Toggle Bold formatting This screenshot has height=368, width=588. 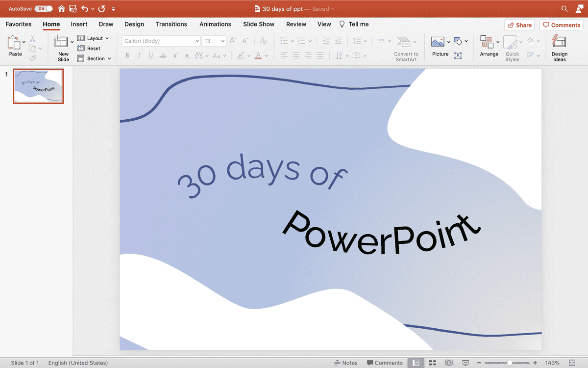pos(127,56)
